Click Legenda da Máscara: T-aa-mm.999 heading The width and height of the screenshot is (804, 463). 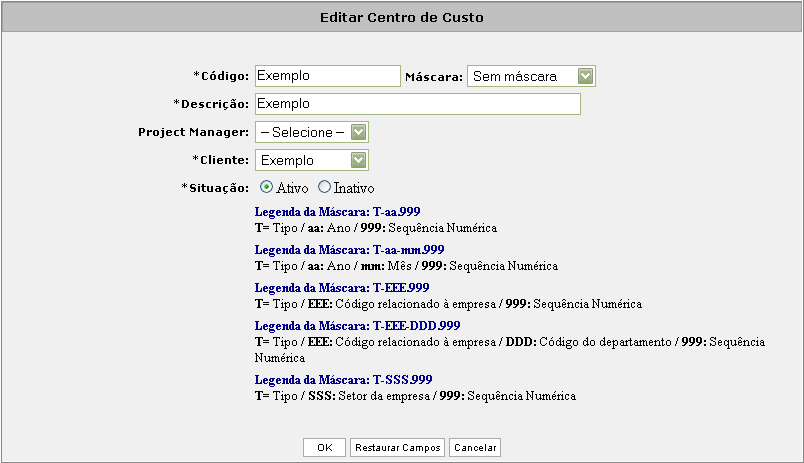tap(349, 250)
